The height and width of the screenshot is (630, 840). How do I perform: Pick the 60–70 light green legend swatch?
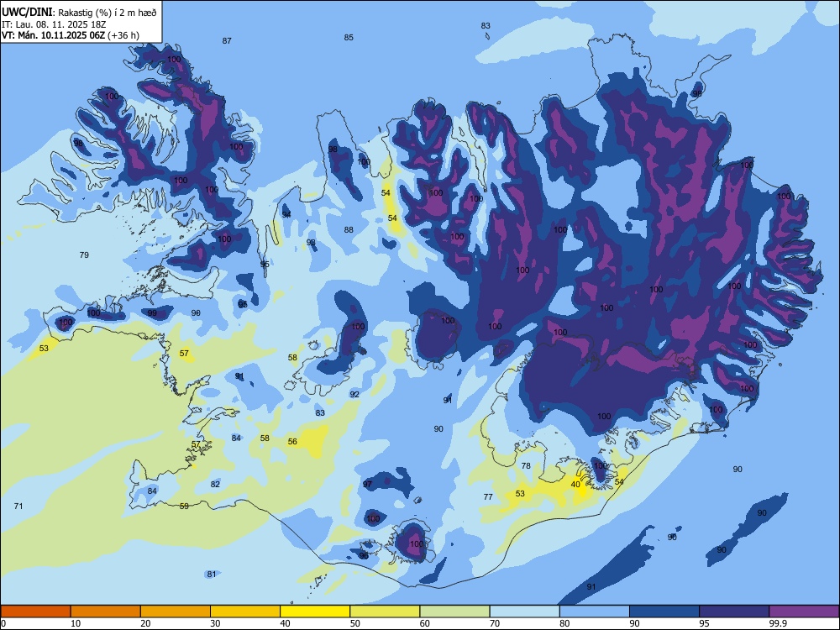[454, 612]
